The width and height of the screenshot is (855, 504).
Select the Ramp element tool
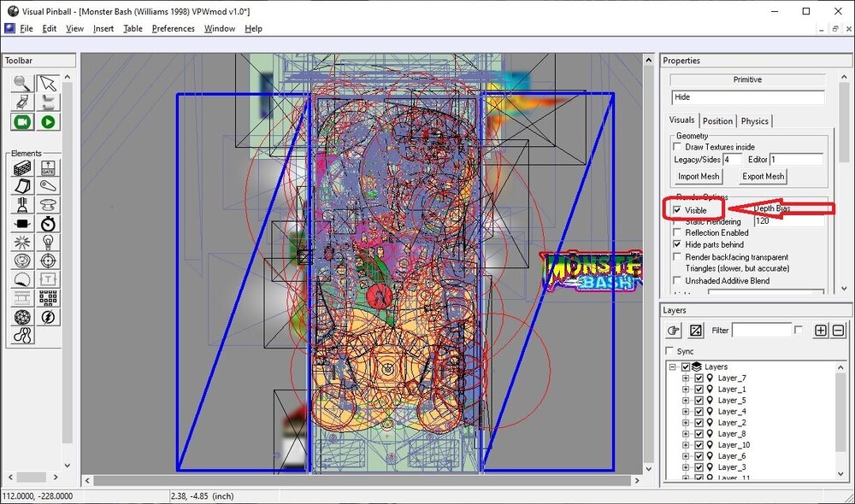click(x=22, y=186)
